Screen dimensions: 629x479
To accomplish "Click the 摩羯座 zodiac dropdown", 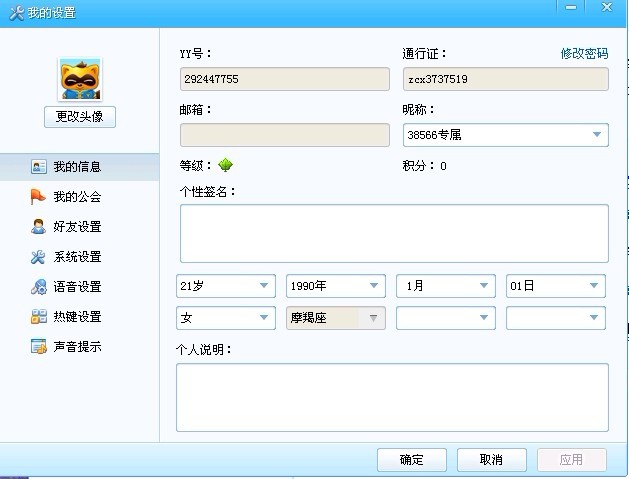I will (336, 318).
